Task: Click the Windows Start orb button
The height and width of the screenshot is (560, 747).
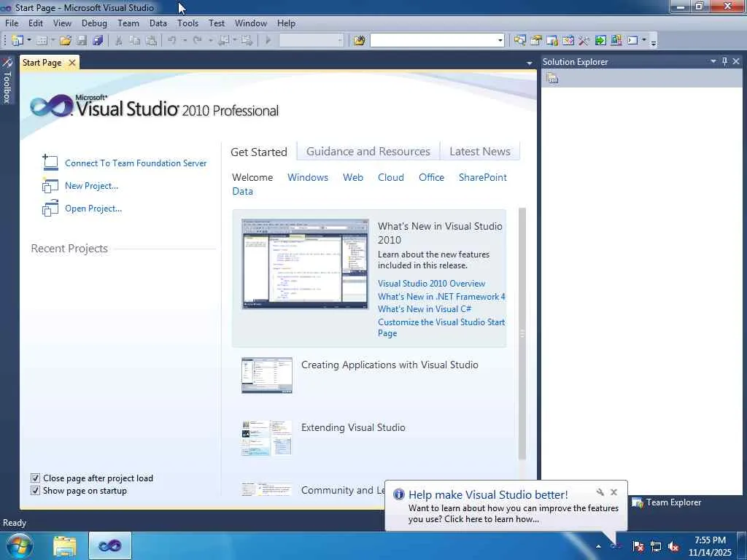Action: (20, 545)
